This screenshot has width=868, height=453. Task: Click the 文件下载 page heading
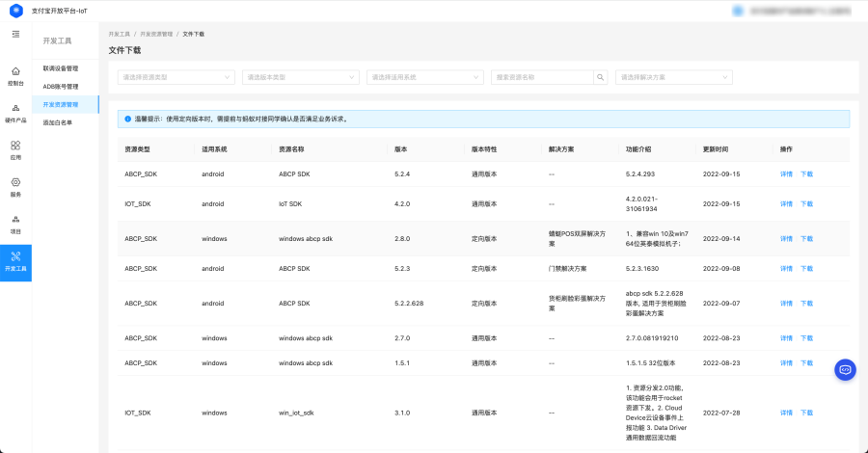pyautogui.click(x=124, y=50)
